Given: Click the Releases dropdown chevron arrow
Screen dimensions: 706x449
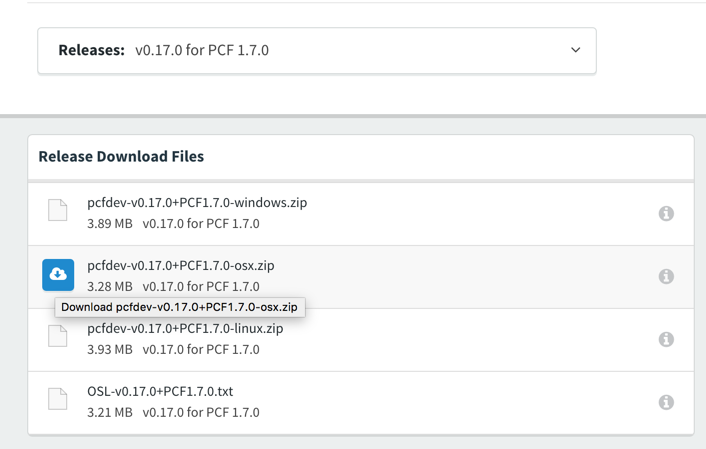Looking at the screenshot, I should click(x=575, y=50).
